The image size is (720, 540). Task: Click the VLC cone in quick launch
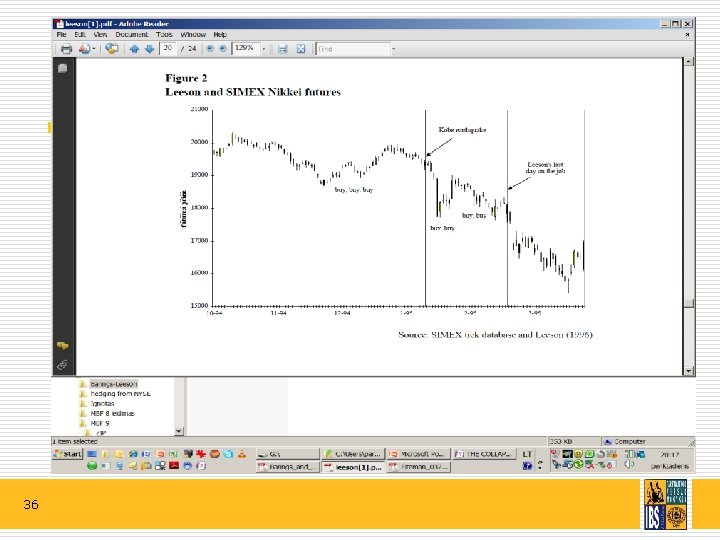pos(242,454)
